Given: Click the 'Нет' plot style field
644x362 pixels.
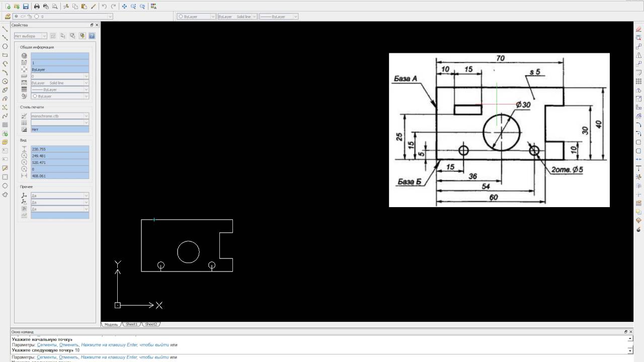Looking at the screenshot, I should click(x=60, y=130).
